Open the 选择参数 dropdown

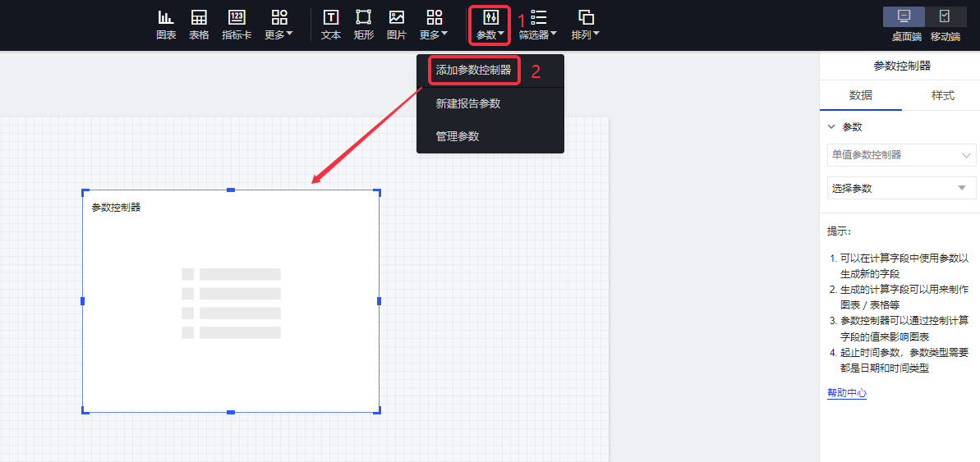(x=901, y=188)
